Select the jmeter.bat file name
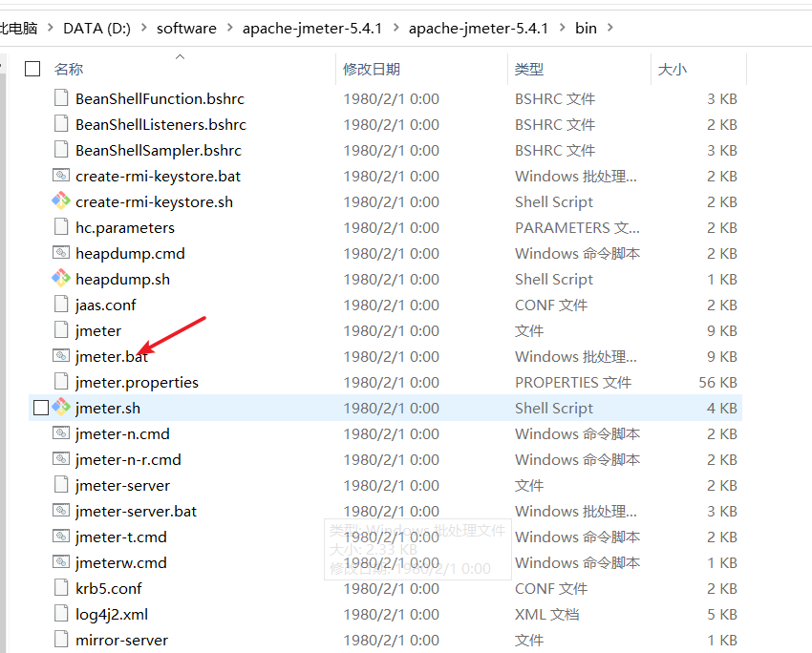812x653 pixels. tap(112, 356)
